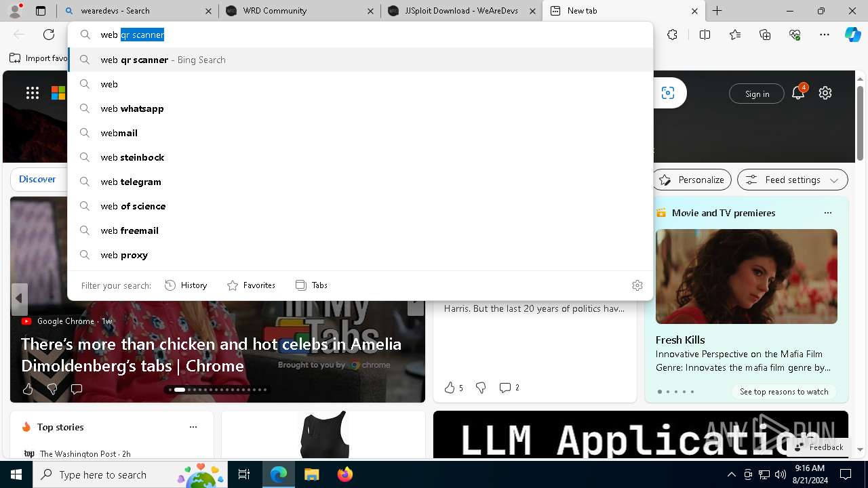This screenshot has width=868, height=488.
Task: Select 'web qr scanner' Bing Search suggestion
Action: [x=361, y=60]
